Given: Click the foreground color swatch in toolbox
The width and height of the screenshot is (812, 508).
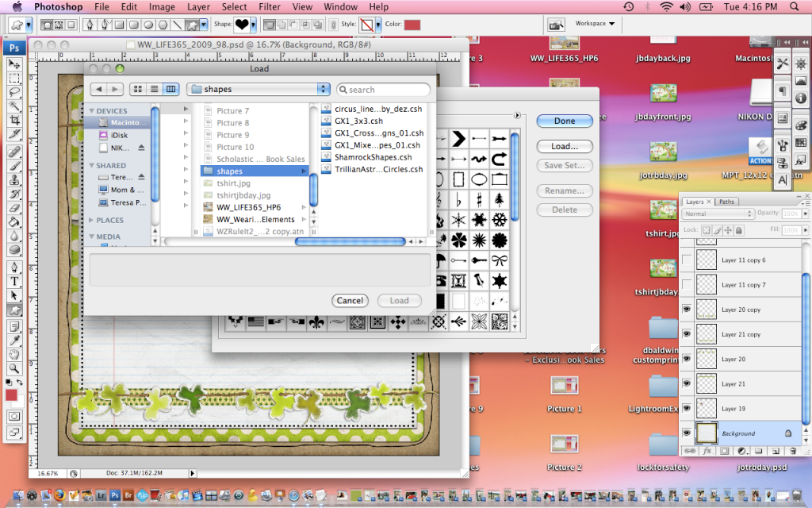Looking at the screenshot, I should (11, 395).
